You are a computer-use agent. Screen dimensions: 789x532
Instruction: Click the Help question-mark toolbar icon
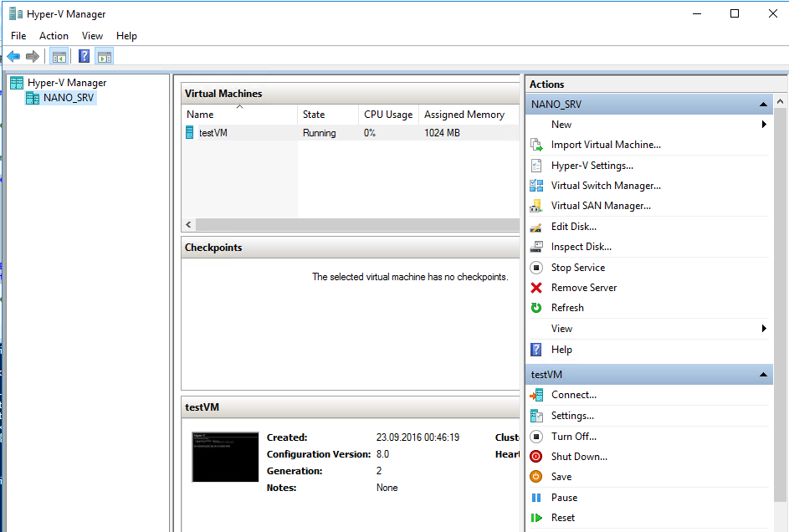84,56
